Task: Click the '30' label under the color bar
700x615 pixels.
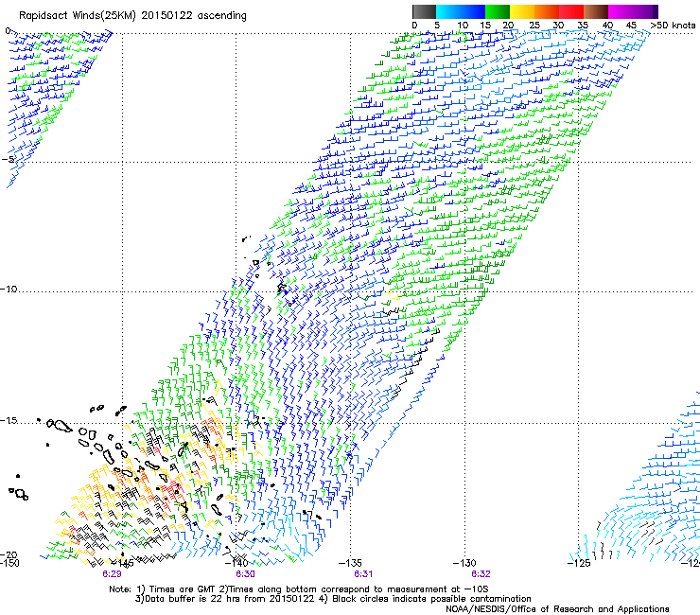Action: point(558,26)
